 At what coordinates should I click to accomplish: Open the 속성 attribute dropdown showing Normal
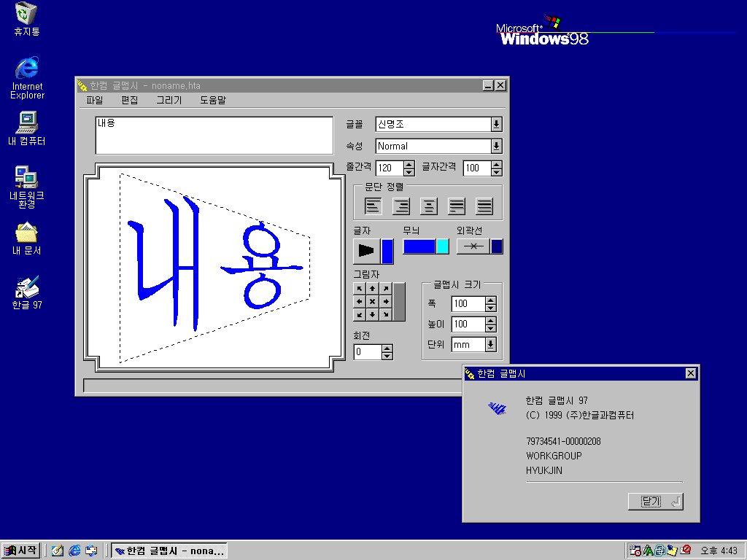[x=496, y=146]
